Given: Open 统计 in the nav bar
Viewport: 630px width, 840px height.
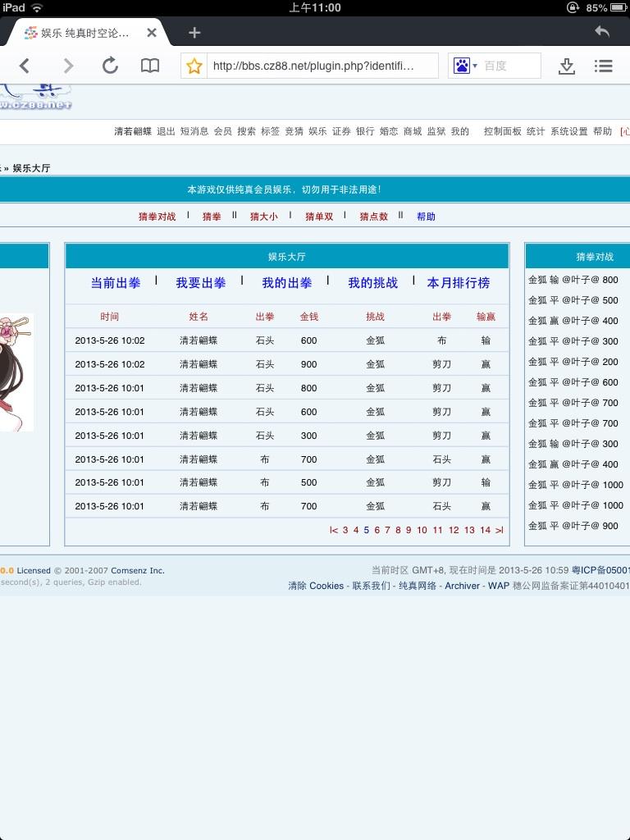Looking at the screenshot, I should (536, 131).
